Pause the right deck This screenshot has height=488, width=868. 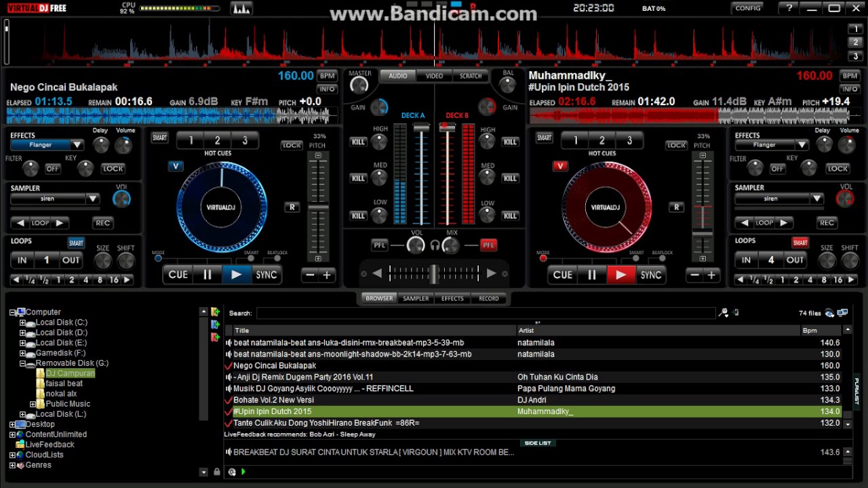pyautogui.click(x=591, y=274)
